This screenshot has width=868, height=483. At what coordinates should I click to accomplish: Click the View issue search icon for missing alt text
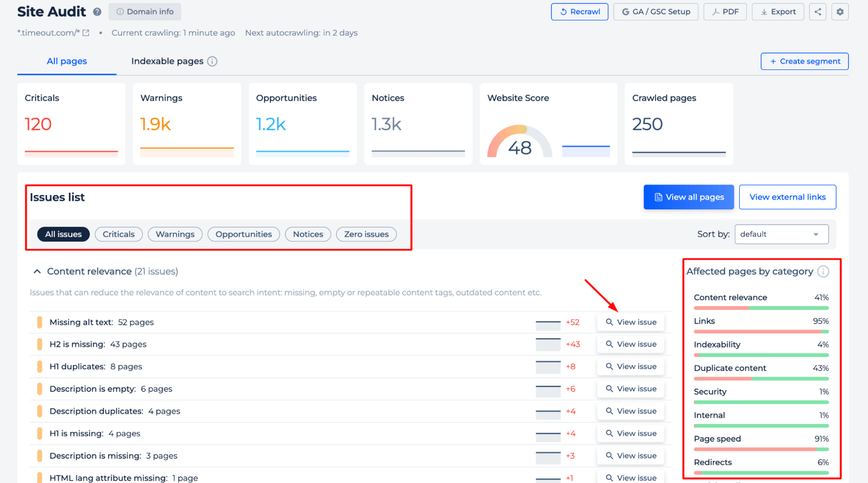(x=609, y=322)
